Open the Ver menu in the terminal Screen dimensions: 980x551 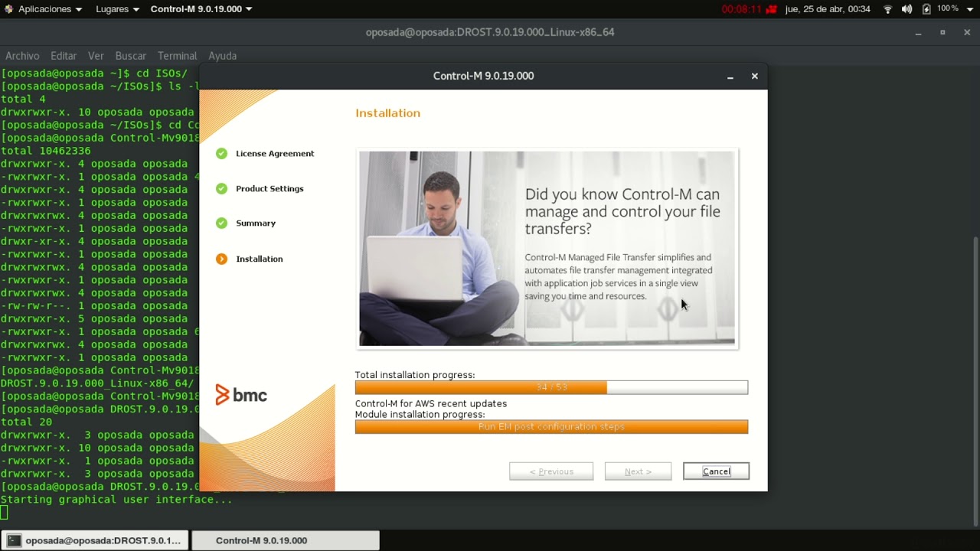(96, 56)
